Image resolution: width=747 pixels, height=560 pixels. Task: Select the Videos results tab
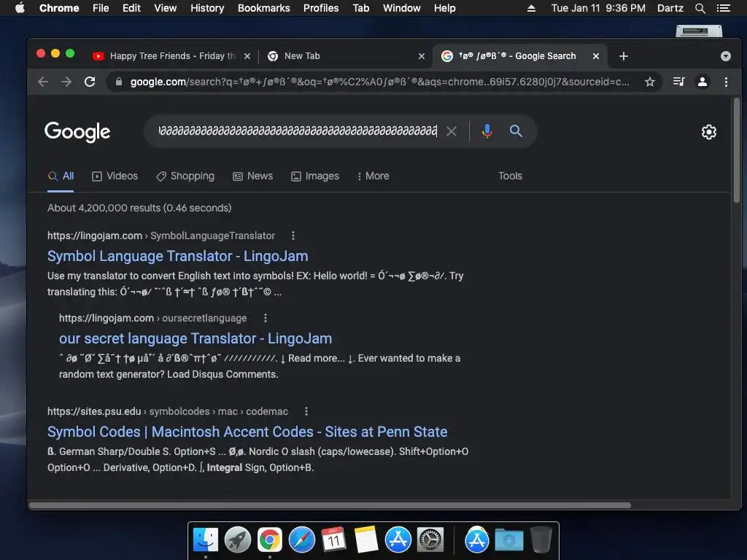pos(115,176)
